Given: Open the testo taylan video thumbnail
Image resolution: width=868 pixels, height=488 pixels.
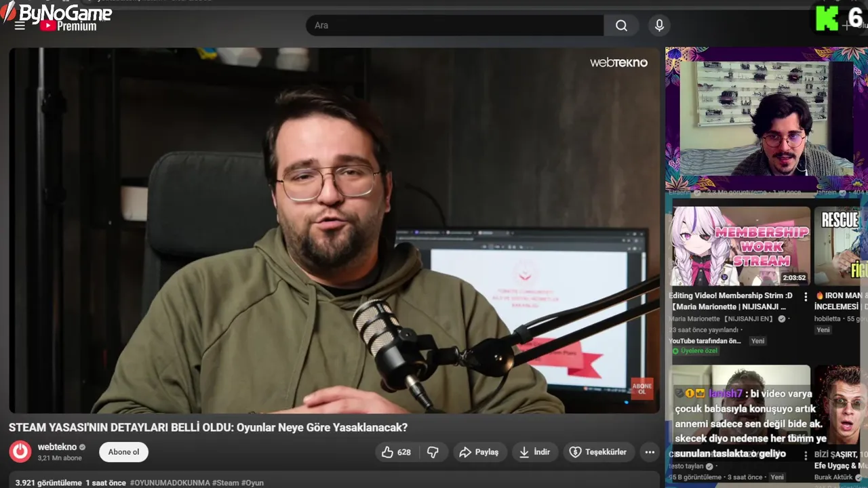Looking at the screenshot, I should tap(740, 407).
